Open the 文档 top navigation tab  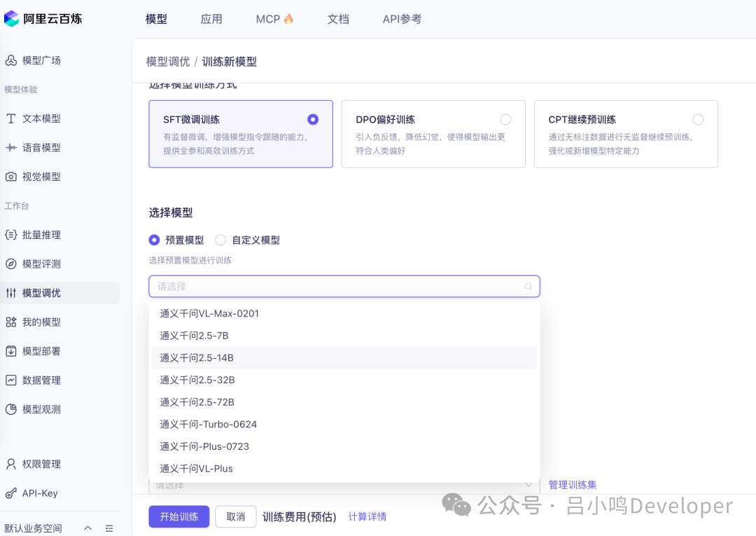(338, 20)
